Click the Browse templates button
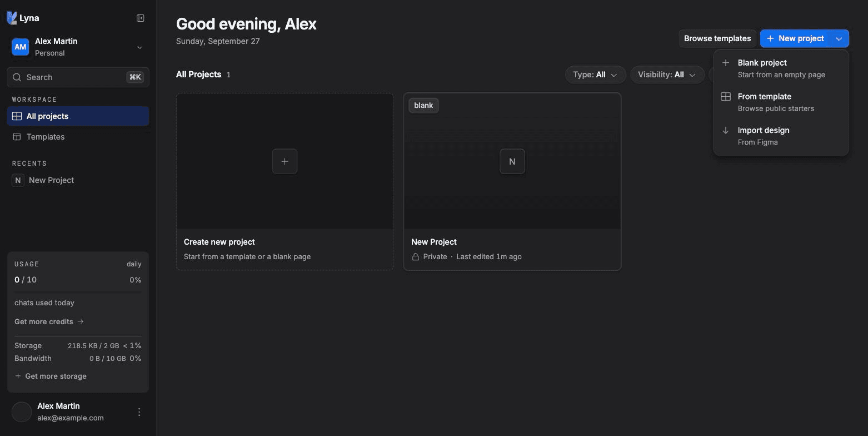This screenshot has width=868, height=436. (717, 38)
